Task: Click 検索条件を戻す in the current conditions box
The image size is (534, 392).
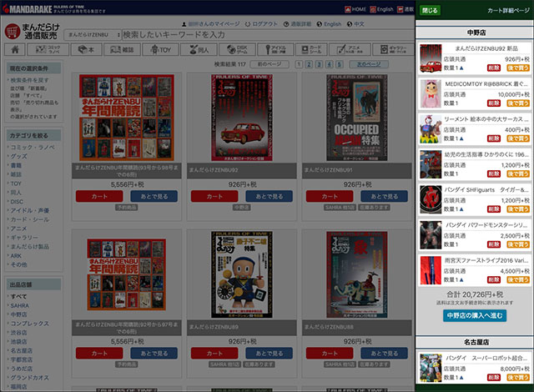Action: coord(30,80)
